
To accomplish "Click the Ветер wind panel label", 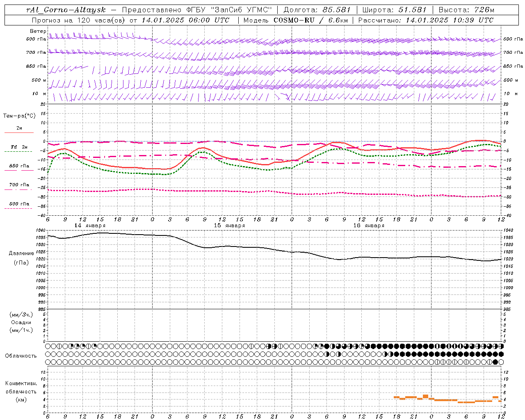I will 38,31.
